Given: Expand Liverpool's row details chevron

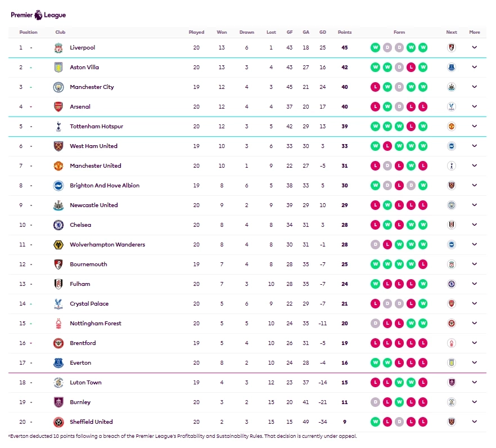Looking at the screenshot, I should pos(475,48).
